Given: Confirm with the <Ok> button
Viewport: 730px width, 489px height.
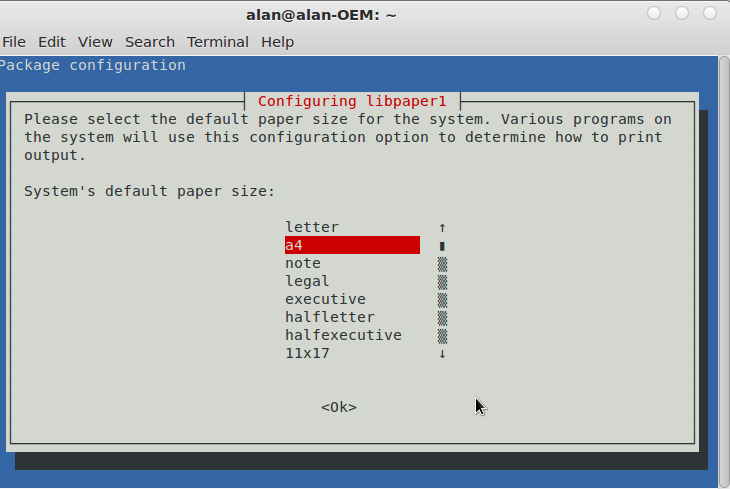Looking at the screenshot, I should coord(339,408).
